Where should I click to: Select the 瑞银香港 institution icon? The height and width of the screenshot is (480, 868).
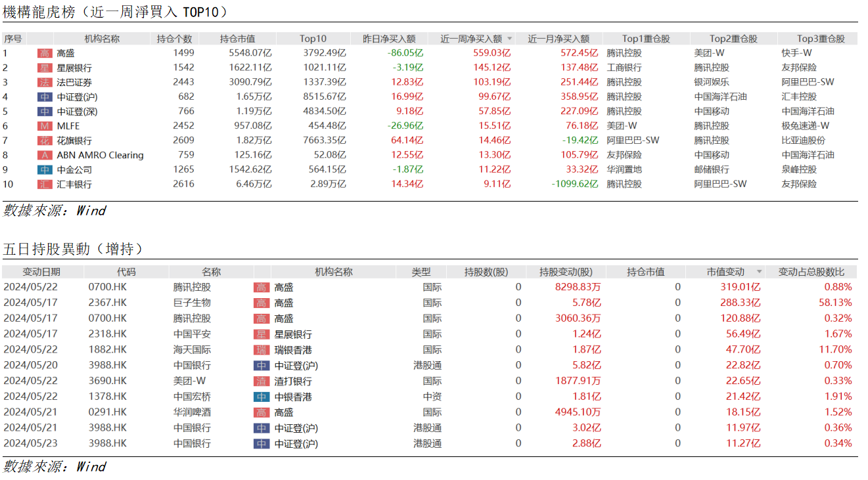click(x=262, y=350)
